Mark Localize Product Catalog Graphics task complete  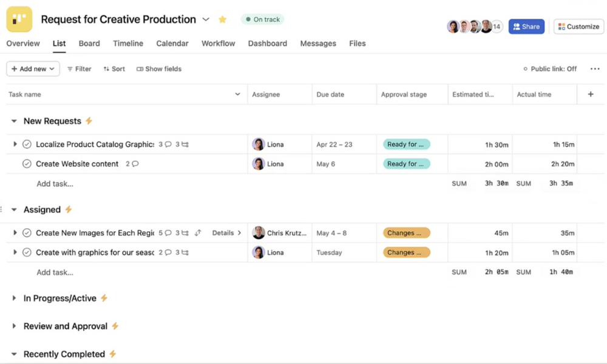pyautogui.click(x=27, y=144)
